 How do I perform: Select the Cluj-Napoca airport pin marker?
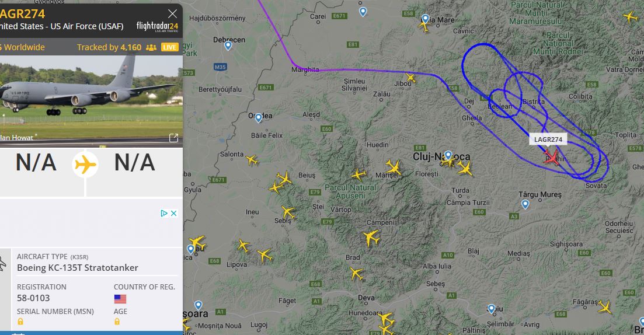tap(448, 156)
